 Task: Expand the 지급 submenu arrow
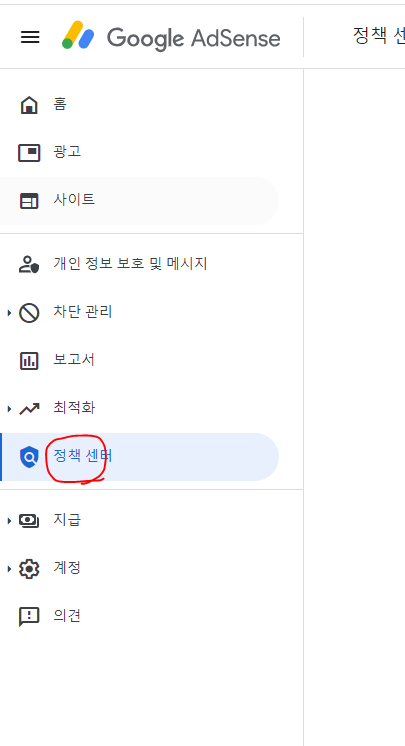click(9, 520)
